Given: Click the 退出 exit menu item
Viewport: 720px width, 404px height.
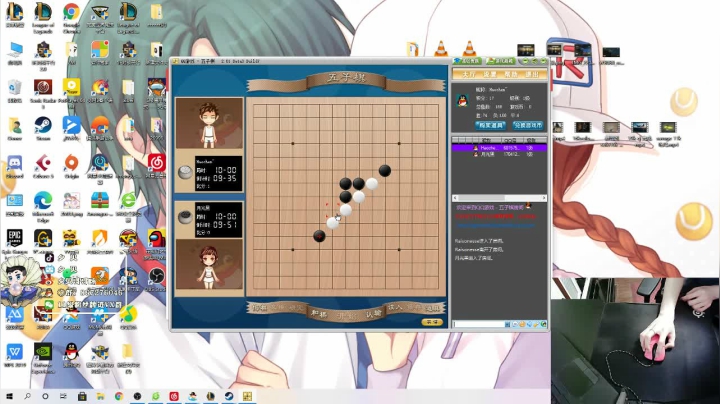Looking at the screenshot, I should (x=532, y=74).
